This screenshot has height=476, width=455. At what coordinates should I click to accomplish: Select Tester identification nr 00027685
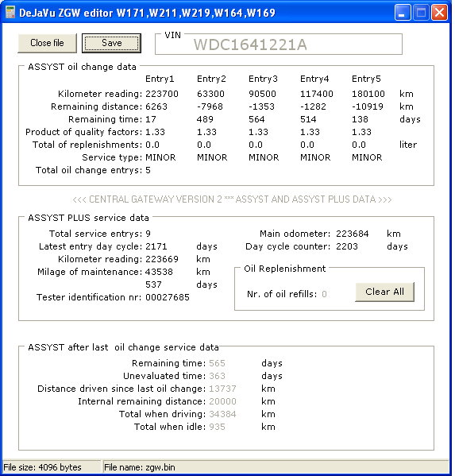pyautogui.click(x=168, y=297)
